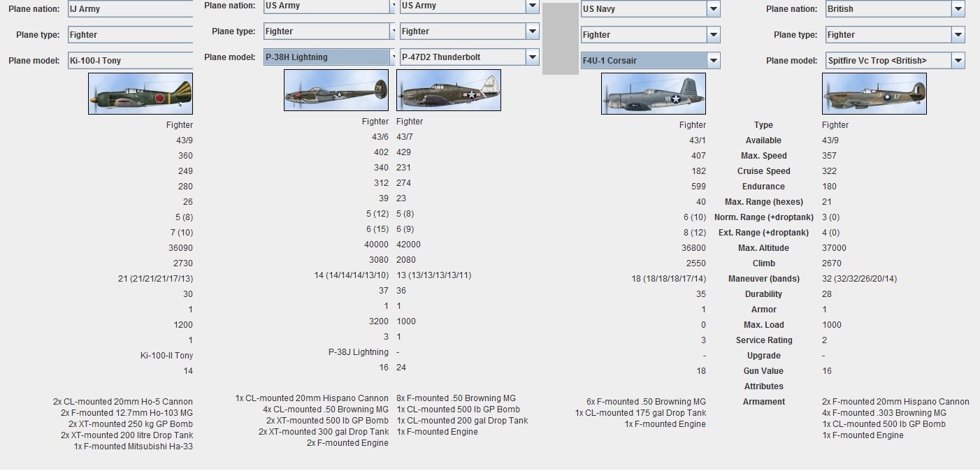Click 1x CL-mounted 20mm Hispano Cannon

312,398
